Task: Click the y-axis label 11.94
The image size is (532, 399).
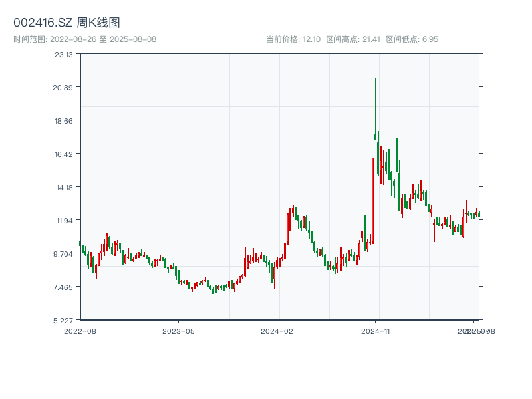Action: pos(65,221)
